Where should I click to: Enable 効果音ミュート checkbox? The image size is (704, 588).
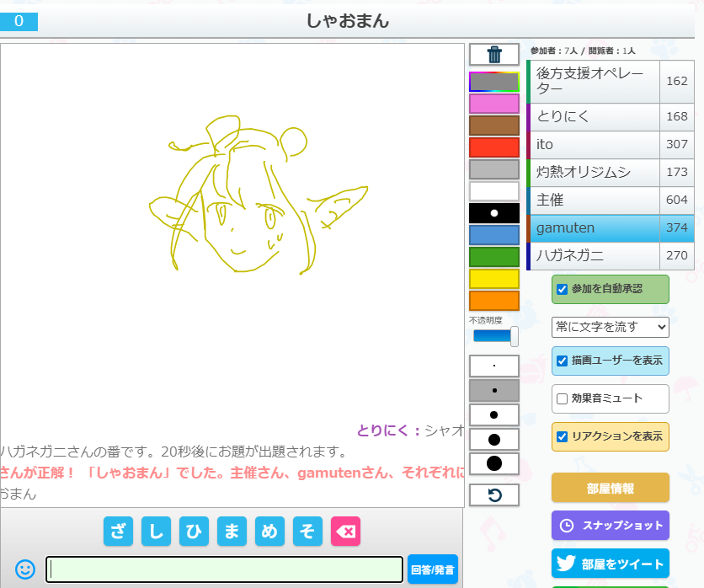tap(563, 398)
